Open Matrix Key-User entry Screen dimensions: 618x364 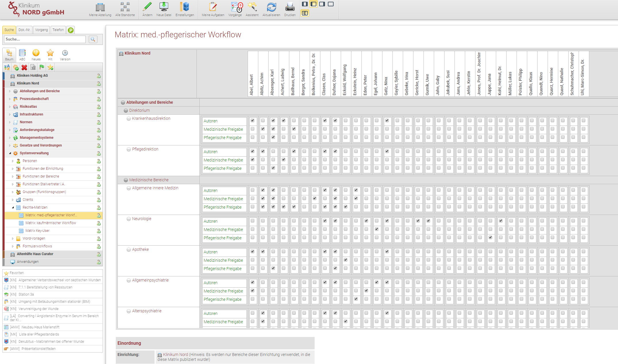click(37, 231)
